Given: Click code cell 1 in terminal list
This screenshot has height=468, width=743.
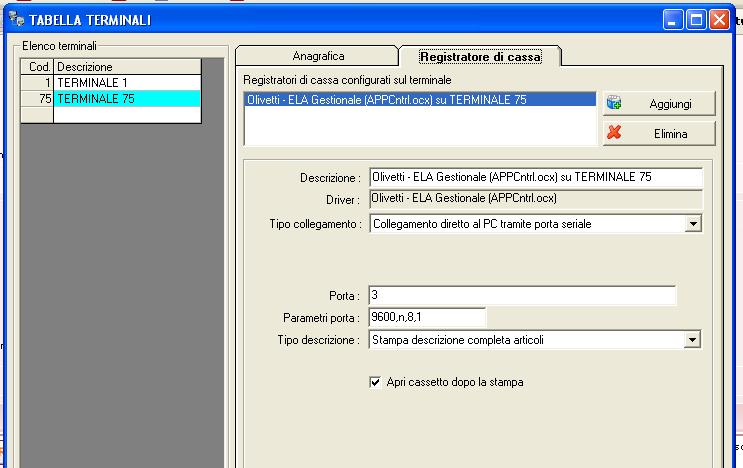Looking at the screenshot, I should (x=37, y=82).
